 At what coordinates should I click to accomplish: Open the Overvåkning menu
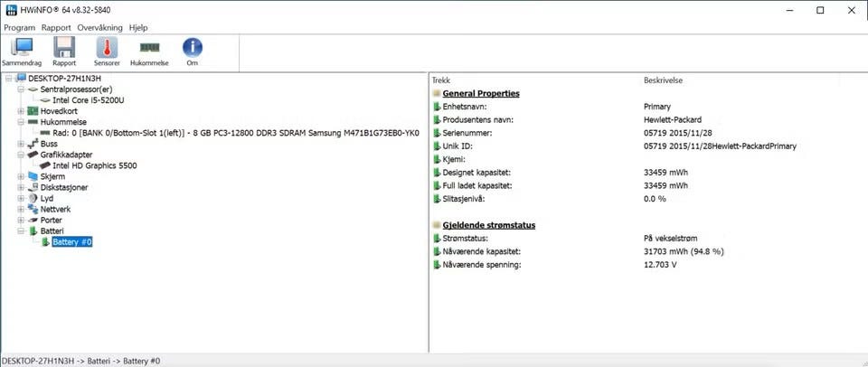[x=100, y=28]
